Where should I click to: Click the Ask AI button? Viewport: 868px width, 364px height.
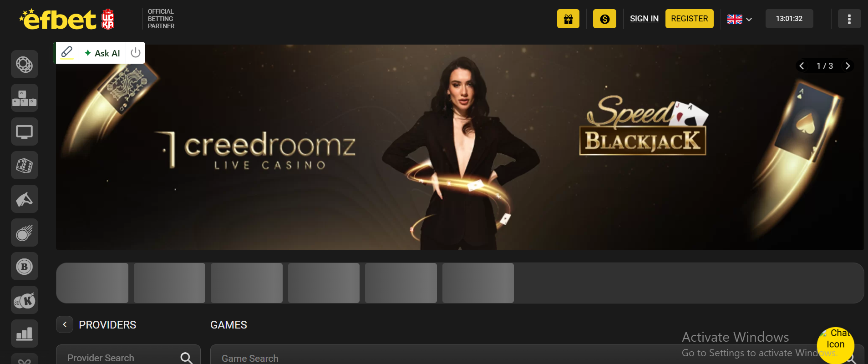pyautogui.click(x=102, y=53)
